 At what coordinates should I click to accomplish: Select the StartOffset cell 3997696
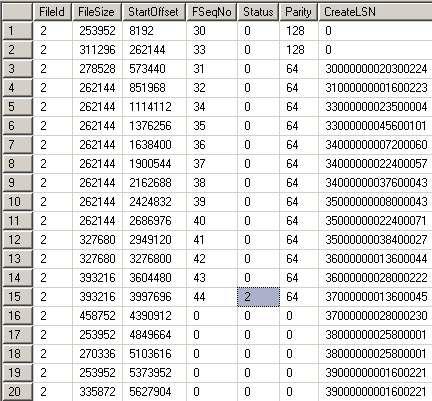pos(154,297)
